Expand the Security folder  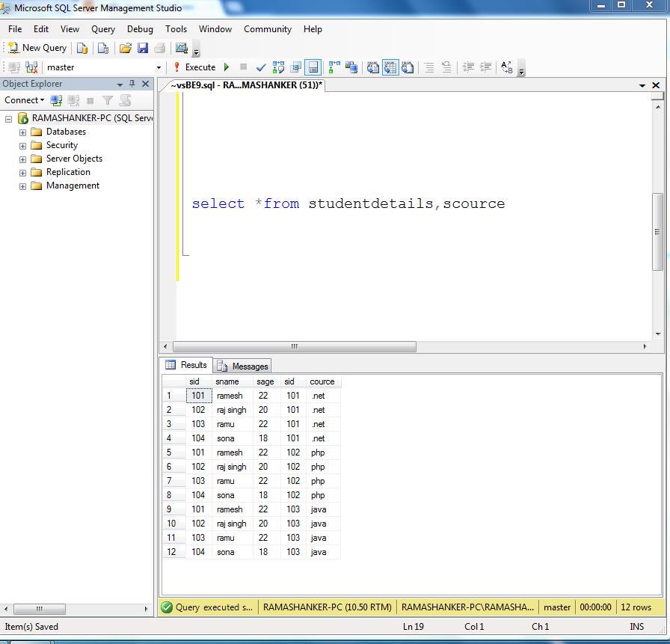click(x=22, y=144)
